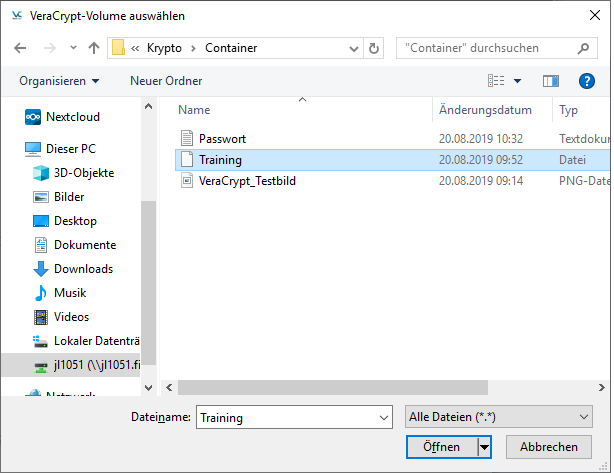
Task: Click the folder icon in address bar
Action: 118,48
